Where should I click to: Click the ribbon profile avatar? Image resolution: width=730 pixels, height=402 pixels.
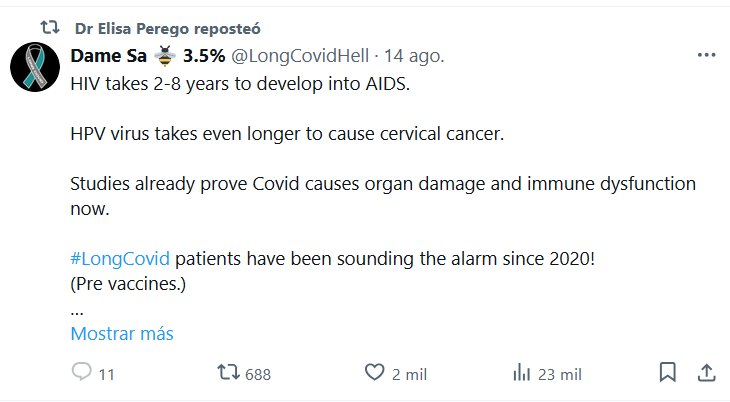pos(38,68)
